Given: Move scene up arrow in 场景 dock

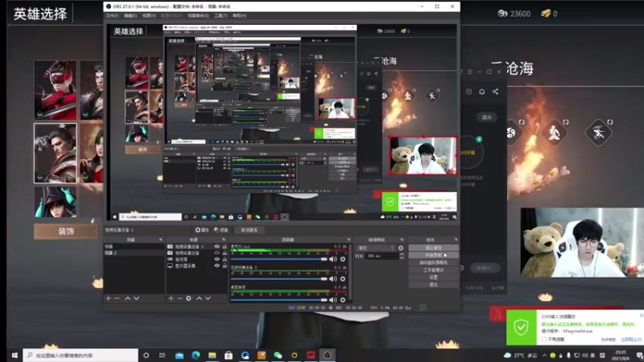Looking at the screenshot, I should pos(128,298).
